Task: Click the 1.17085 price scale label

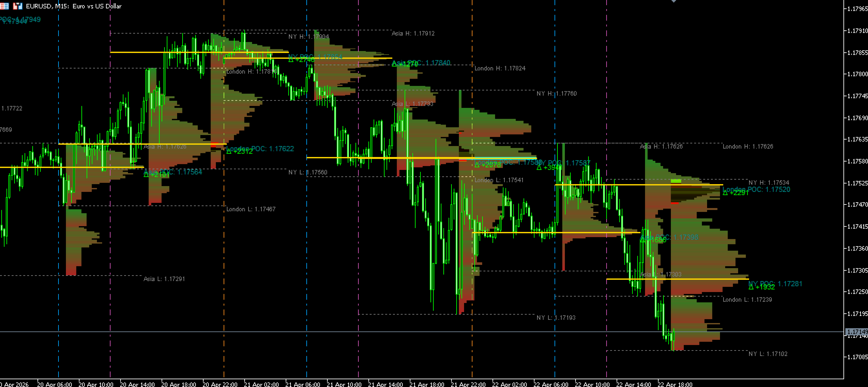Action: click(x=857, y=357)
